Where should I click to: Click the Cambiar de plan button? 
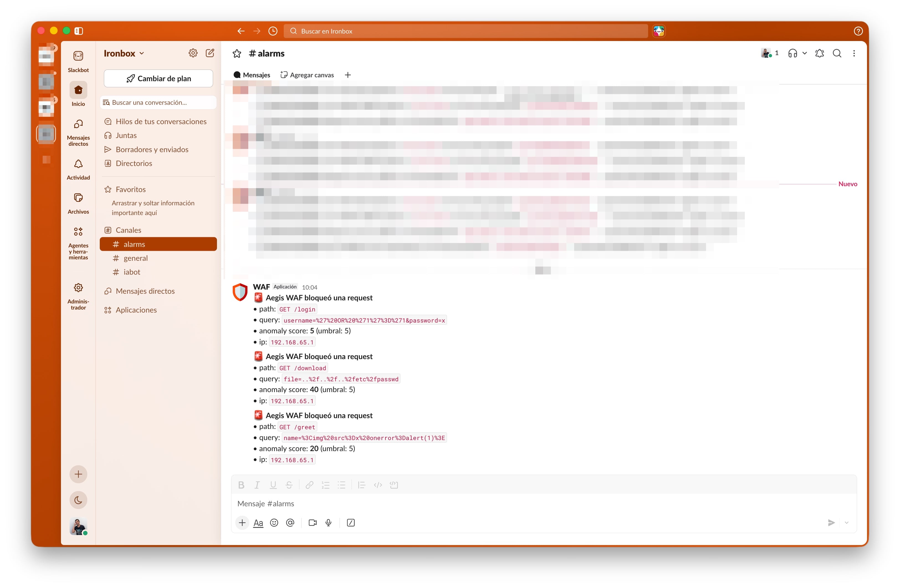(x=158, y=79)
